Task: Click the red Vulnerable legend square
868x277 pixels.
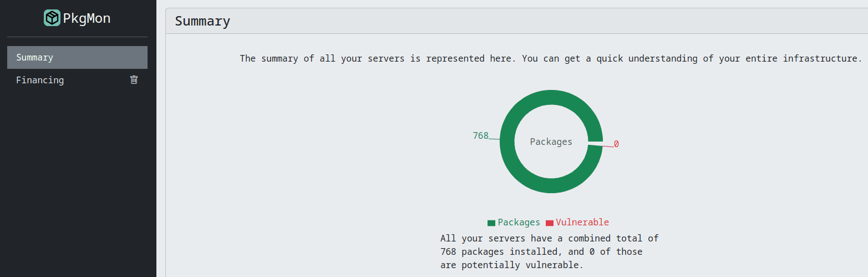Action: (549, 223)
